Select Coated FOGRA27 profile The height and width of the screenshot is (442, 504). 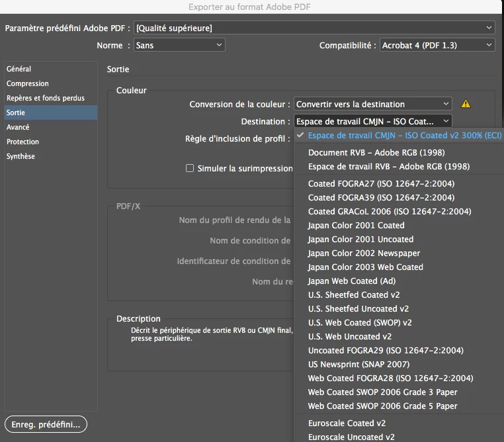pos(399,183)
